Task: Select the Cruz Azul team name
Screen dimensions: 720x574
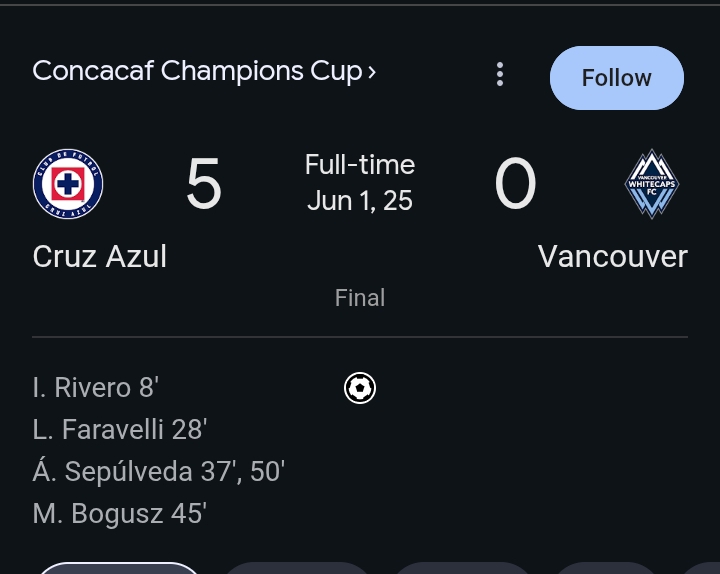Action: click(x=100, y=256)
